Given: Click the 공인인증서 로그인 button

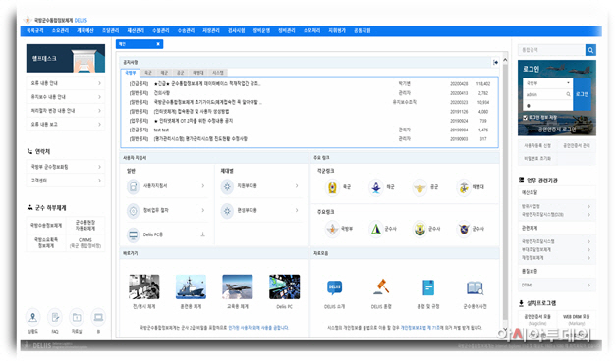Looking at the screenshot, I should point(557,130).
